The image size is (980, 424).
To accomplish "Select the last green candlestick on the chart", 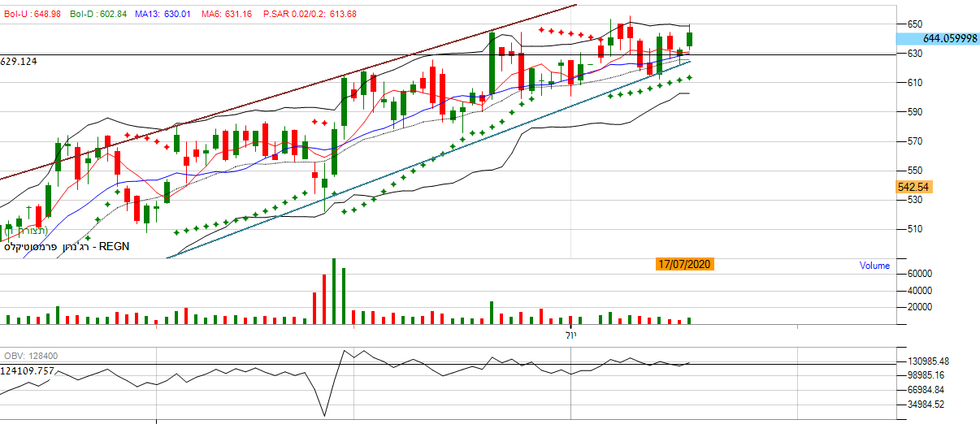I will [690, 38].
